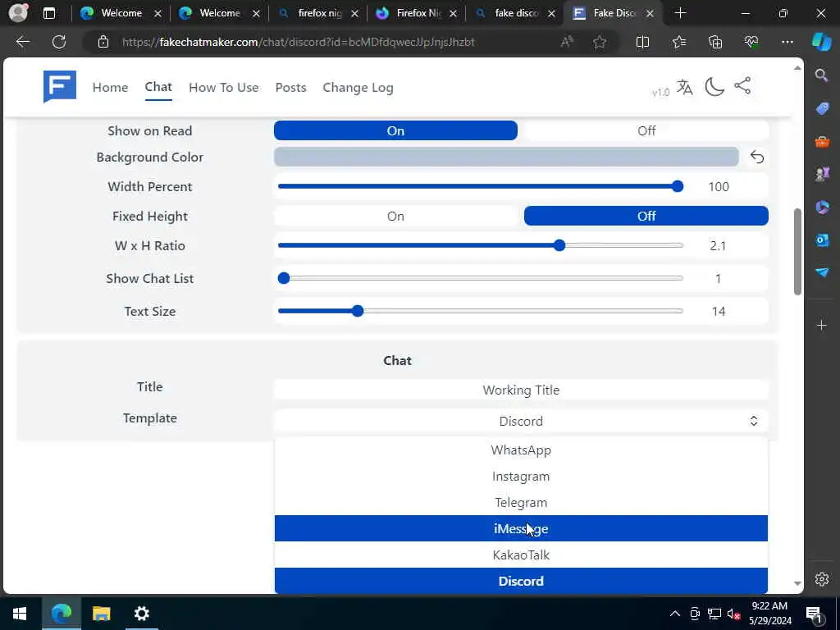840x630 pixels.
Task: Open Tools briefcase icon in sidebar
Action: (822, 141)
